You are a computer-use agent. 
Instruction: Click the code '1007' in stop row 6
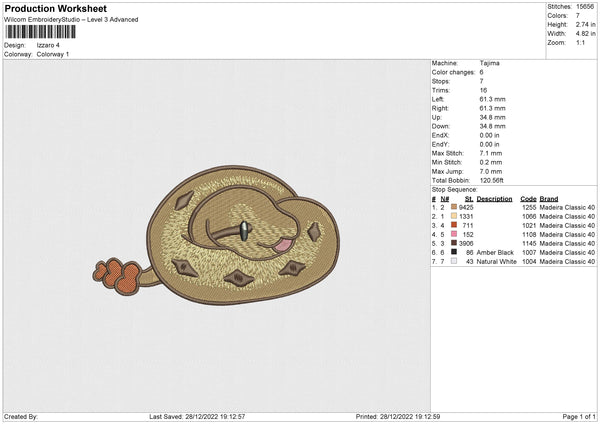click(529, 253)
